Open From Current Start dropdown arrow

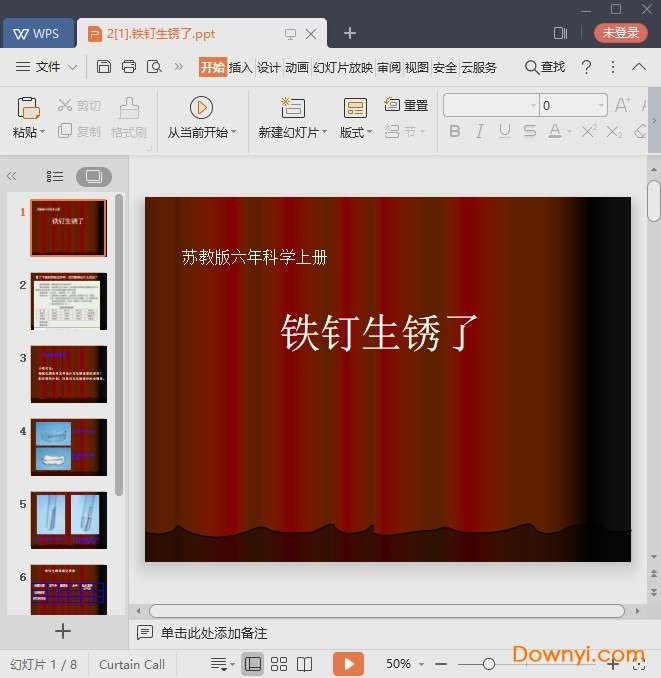233,131
